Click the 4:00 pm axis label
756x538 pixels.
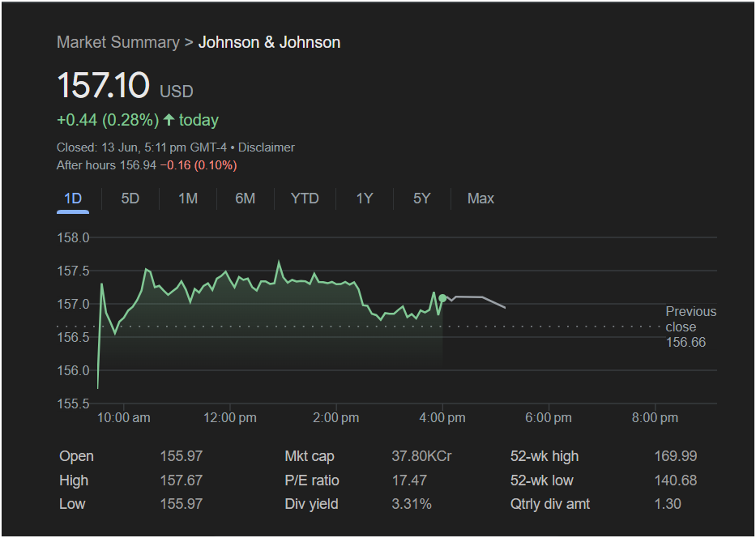pos(442,417)
